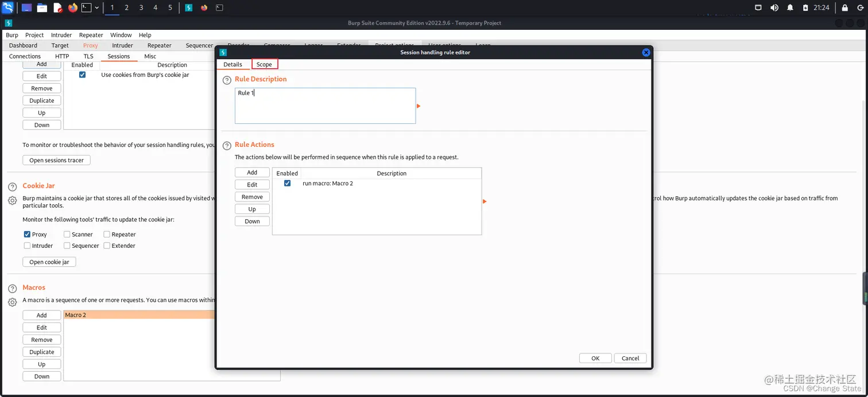Open the notifications bell icon
This screenshot has height=397, width=868.
point(790,8)
